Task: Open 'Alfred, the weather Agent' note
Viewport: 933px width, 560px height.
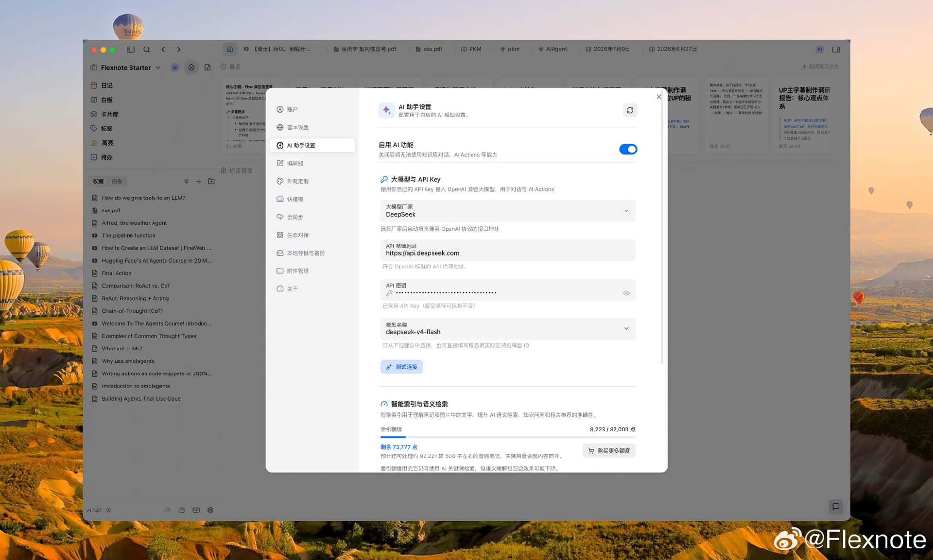Action: tap(134, 223)
